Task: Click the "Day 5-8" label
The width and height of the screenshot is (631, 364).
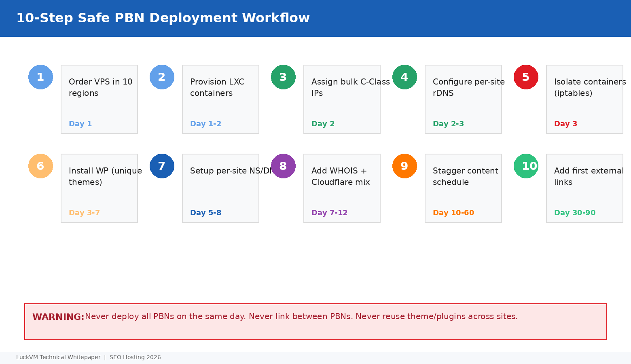Action: (206, 213)
